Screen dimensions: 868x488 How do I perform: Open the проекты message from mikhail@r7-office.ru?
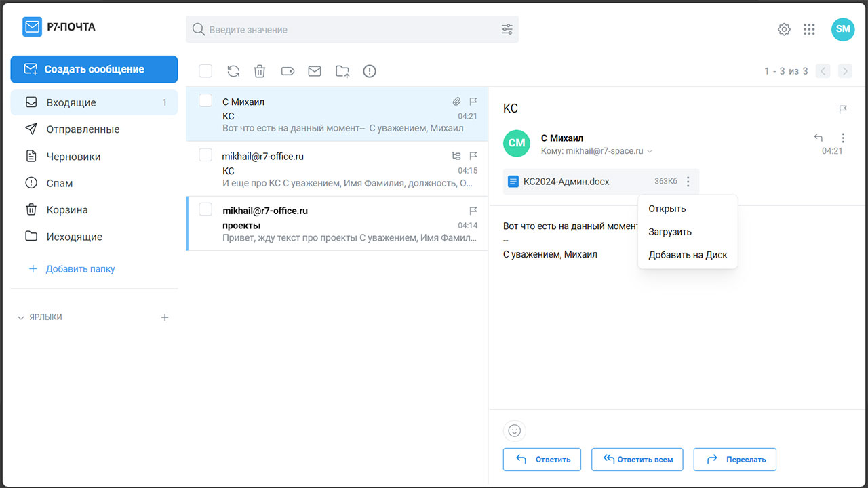coord(337,224)
